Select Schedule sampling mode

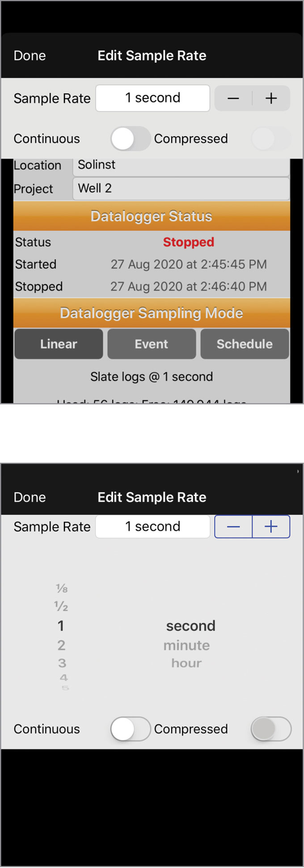[245, 344]
